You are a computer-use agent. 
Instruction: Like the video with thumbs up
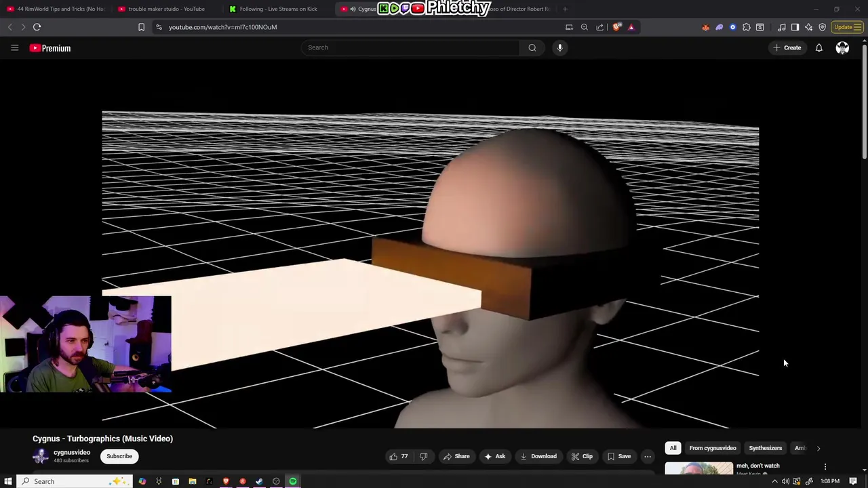[399, 456]
